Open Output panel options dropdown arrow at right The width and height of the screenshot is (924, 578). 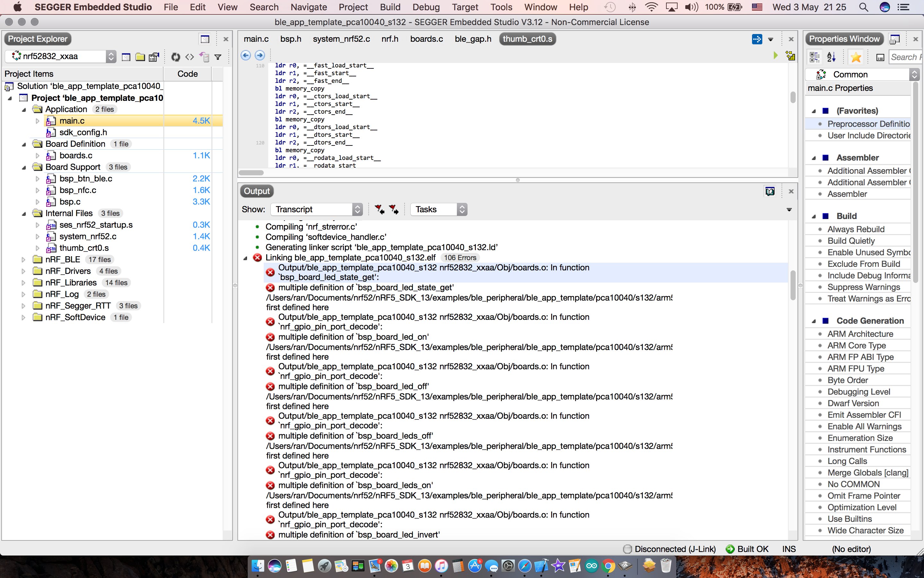point(789,209)
